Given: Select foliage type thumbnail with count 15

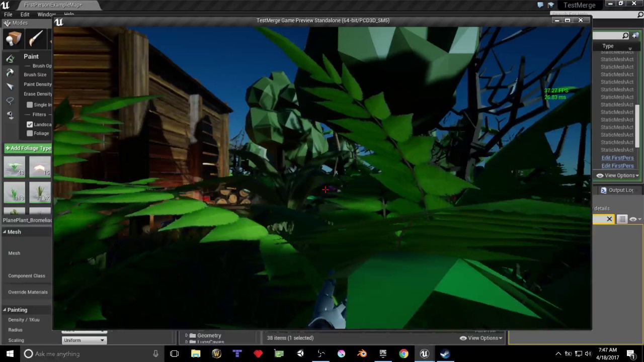Looking at the screenshot, I should coord(40,167).
